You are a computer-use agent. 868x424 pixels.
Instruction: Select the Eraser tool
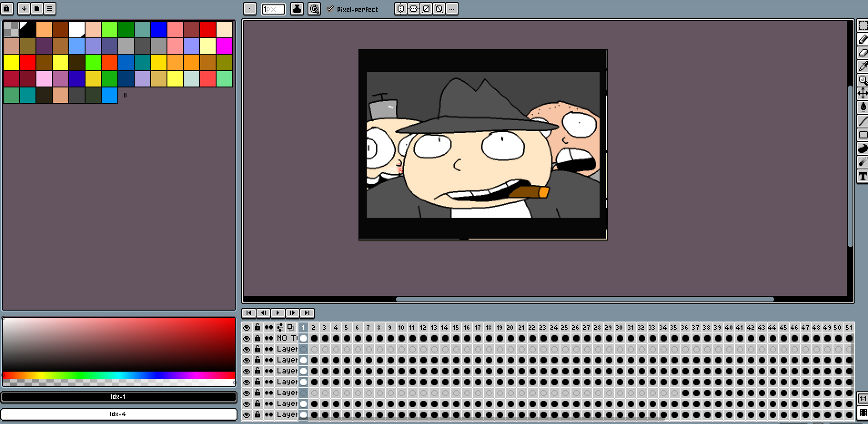pos(863,53)
